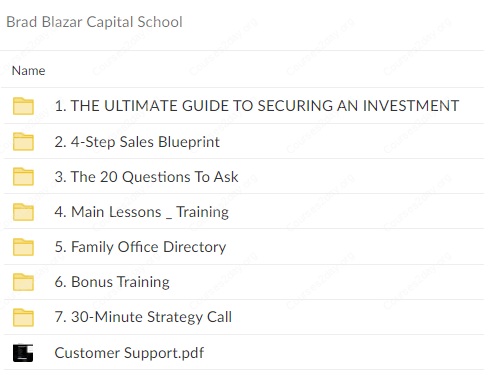484x389 pixels.
Task: Open the Main Lessons _ Training folder icon
Action: 23,212
